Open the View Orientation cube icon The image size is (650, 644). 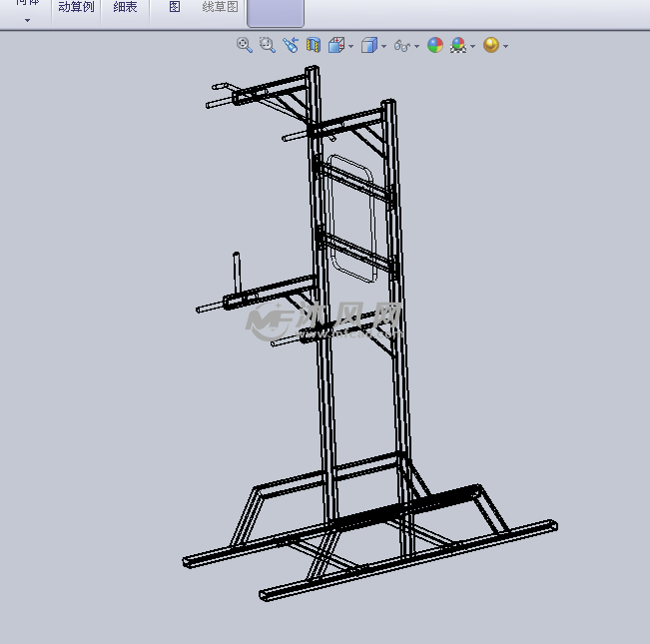point(336,45)
